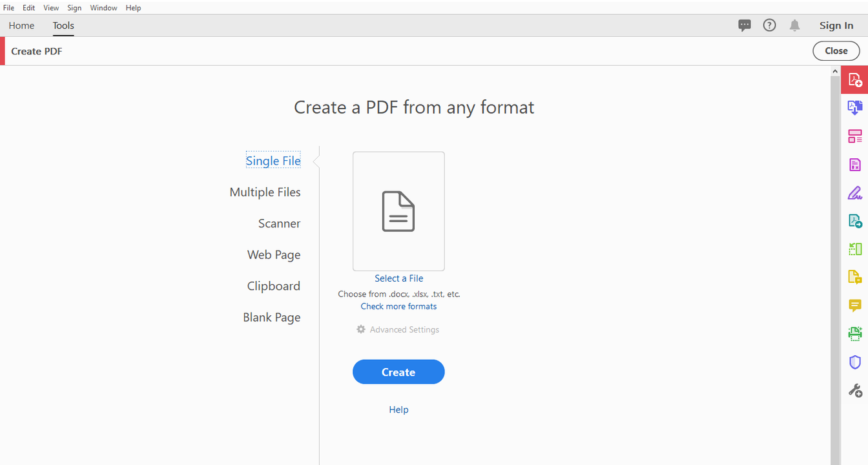The width and height of the screenshot is (868, 465).
Task: Select the Clipboard option
Action: click(x=273, y=285)
